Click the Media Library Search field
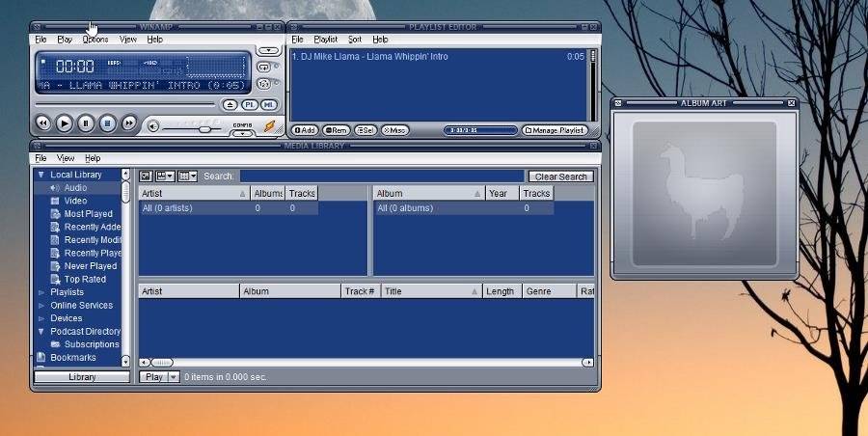This screenshot has width=868, height=436. pyautogui.click(x=382, y=177)
